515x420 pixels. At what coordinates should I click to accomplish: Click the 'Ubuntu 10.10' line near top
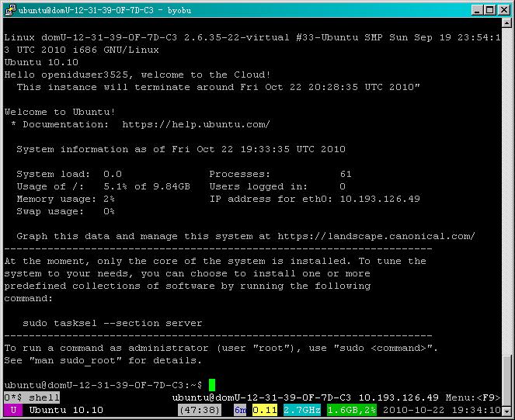tap(41, 62)
